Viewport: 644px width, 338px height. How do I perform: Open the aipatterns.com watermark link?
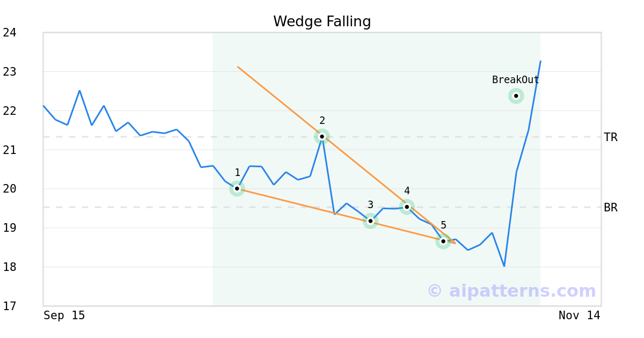click(x=511, y=291)
